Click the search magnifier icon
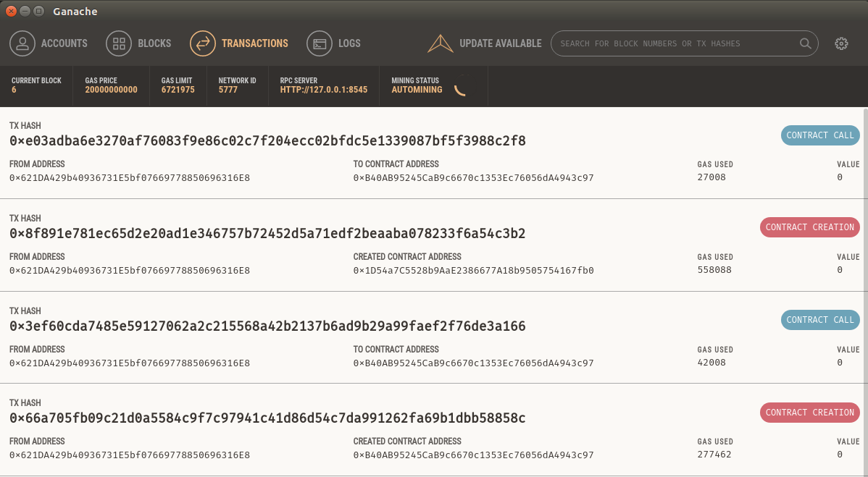 (806, 43)
